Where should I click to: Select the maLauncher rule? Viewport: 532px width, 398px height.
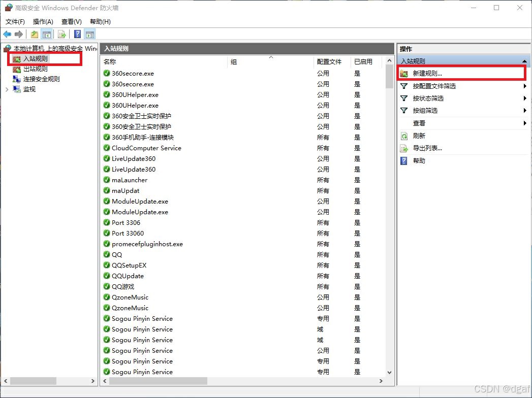(x=129, y=180)
